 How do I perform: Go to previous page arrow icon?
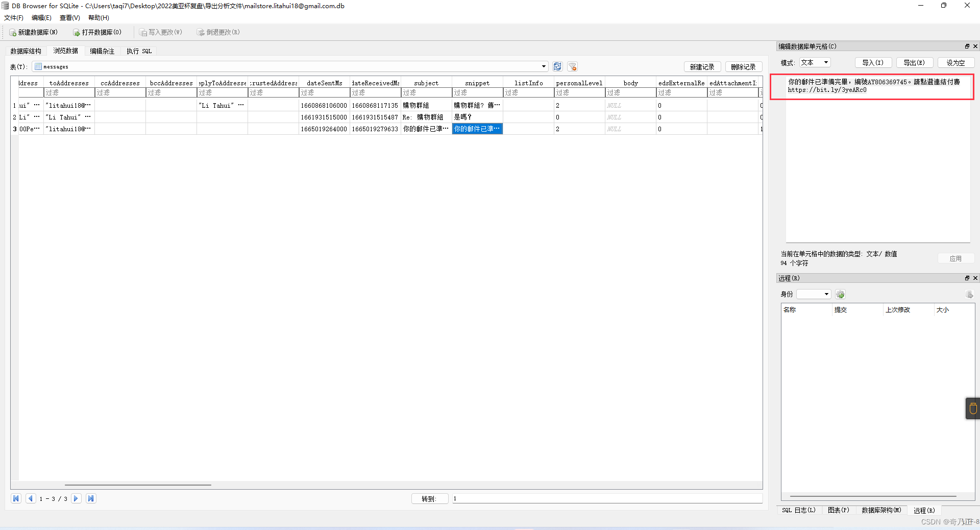click(31, 498)
